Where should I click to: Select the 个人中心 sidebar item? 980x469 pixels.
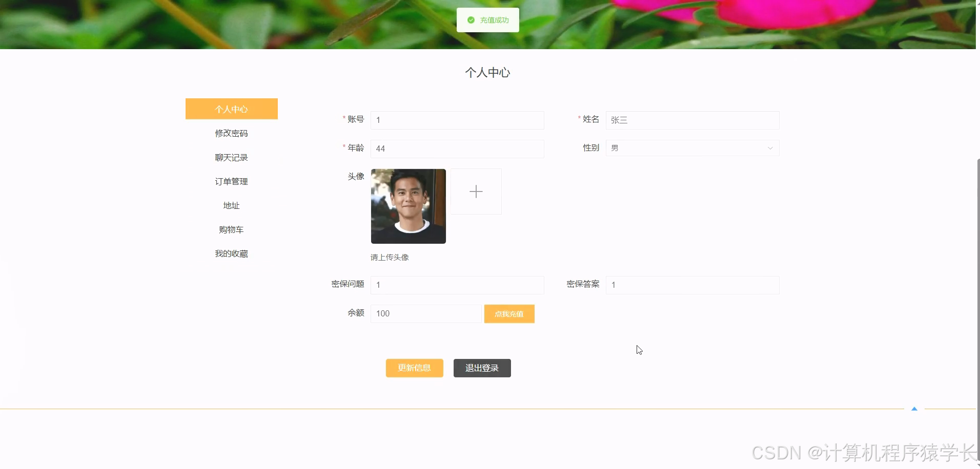(x=231, y=109)
